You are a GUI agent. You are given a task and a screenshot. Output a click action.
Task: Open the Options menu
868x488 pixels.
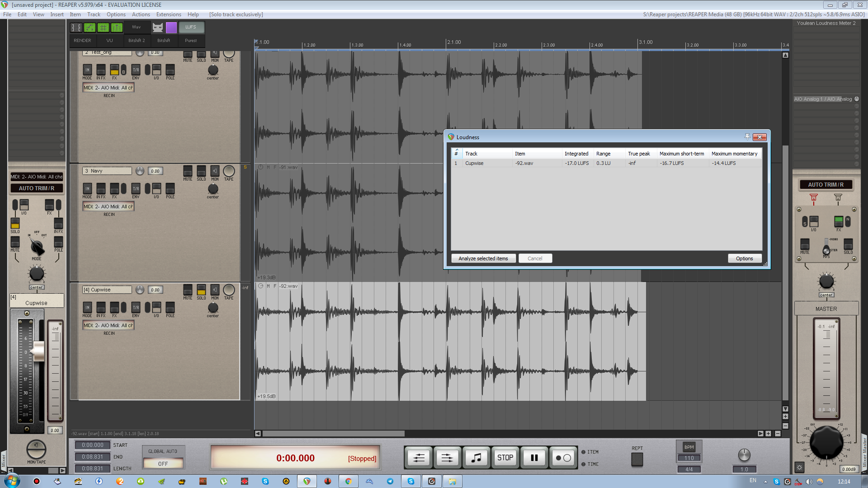(x=116, y=14)
